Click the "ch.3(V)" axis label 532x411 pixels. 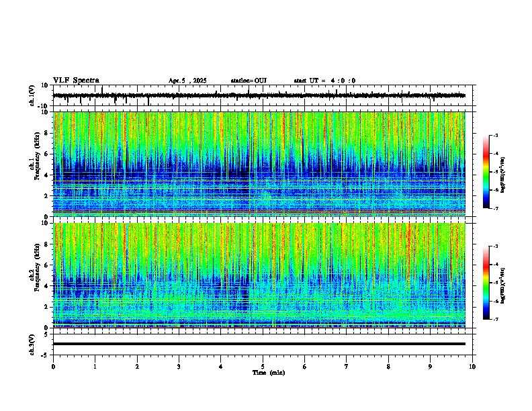pyautogui.click(x=32, y=345)
